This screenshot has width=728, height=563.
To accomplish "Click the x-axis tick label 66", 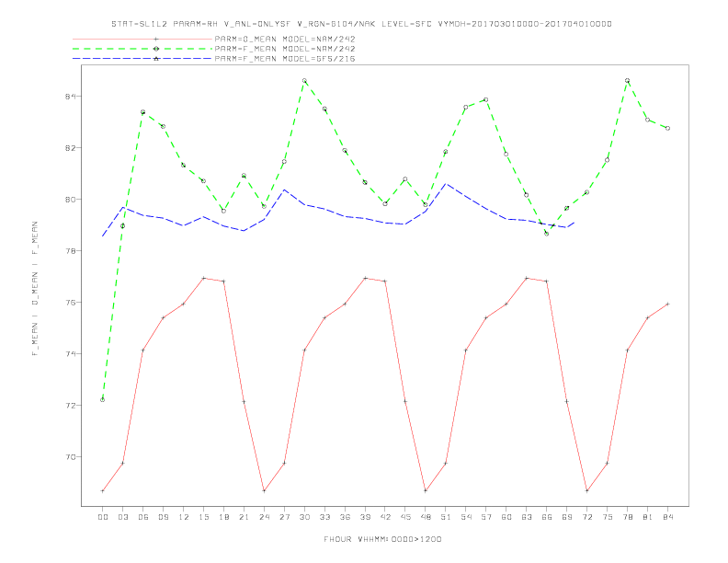I will [547, 517].
